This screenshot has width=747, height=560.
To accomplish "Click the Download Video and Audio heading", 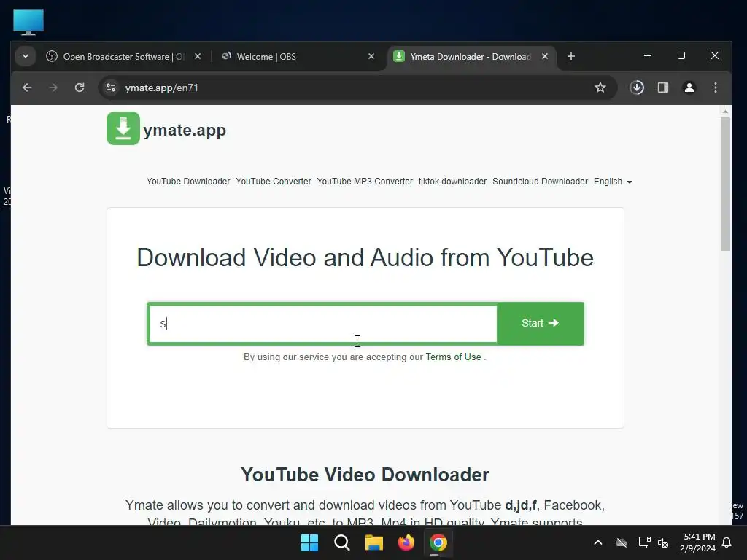I will coord(365,257).
